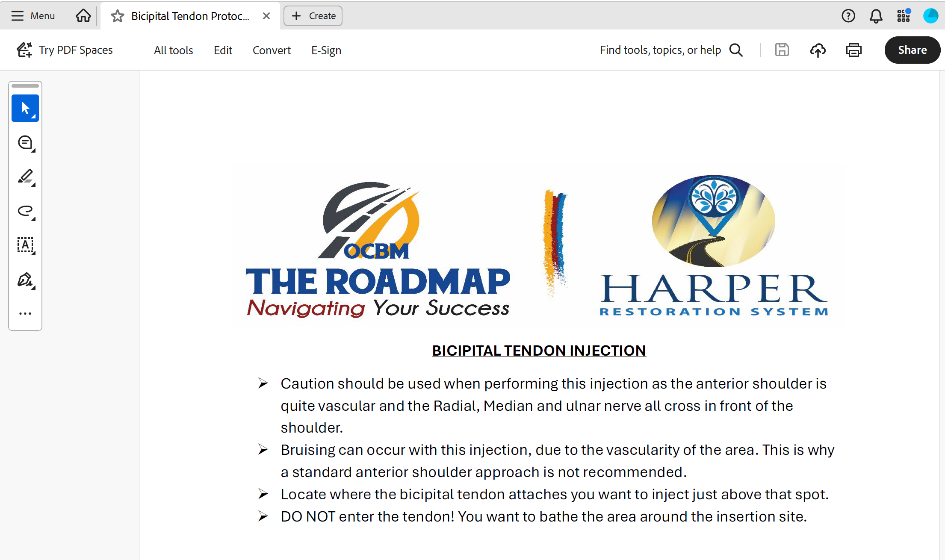945x560 pixels.
Task: Open the Fill & Sign tool
Action: [25, 280]
